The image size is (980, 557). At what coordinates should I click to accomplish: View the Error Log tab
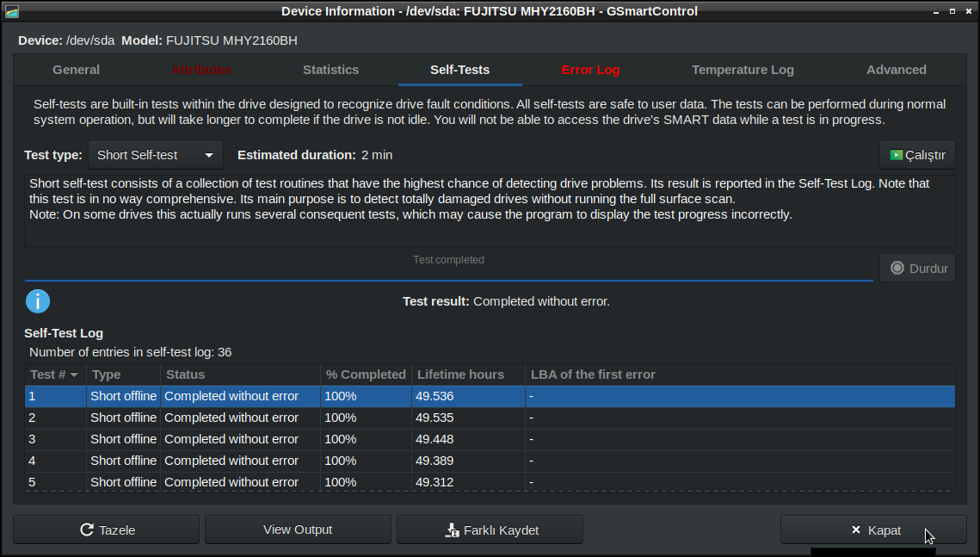click(590, 70)
